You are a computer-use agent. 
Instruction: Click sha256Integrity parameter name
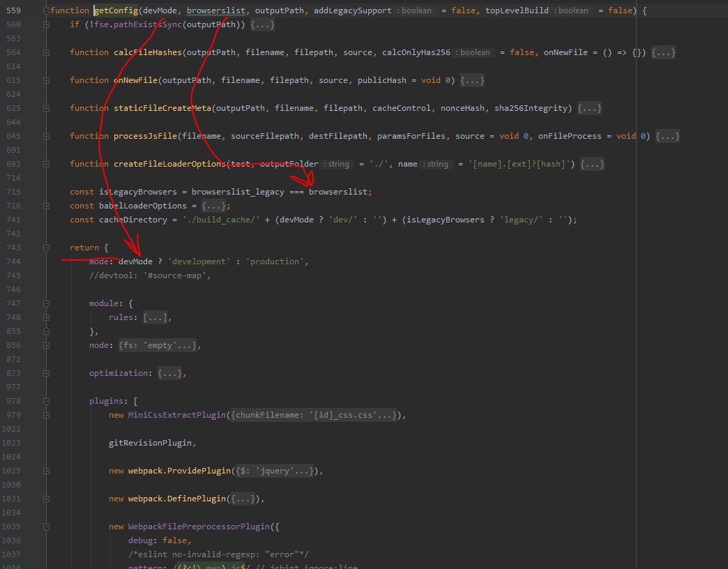coord(531,108)
